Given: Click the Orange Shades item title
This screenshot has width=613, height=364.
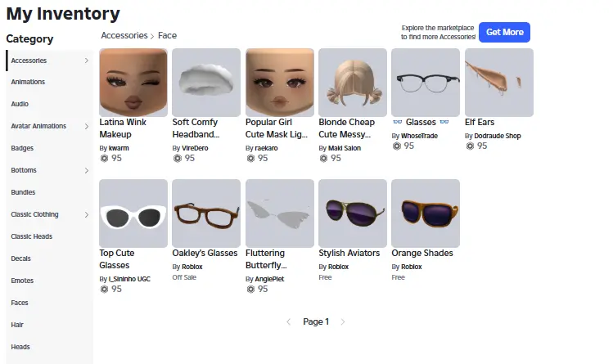Looking at the screenshot, I should click(422, 253).
